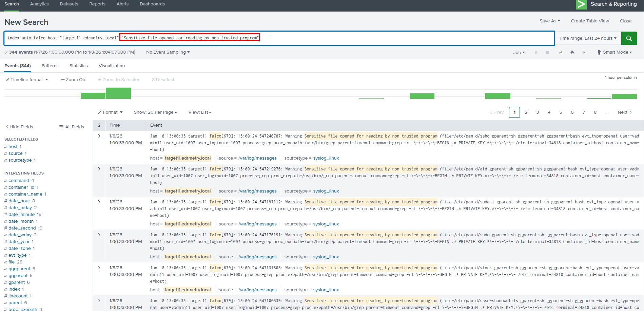This screenshot has height=311, width=644.
Task: Expand the event for /etc/pam.d/atd
Action: coord(99,169)
